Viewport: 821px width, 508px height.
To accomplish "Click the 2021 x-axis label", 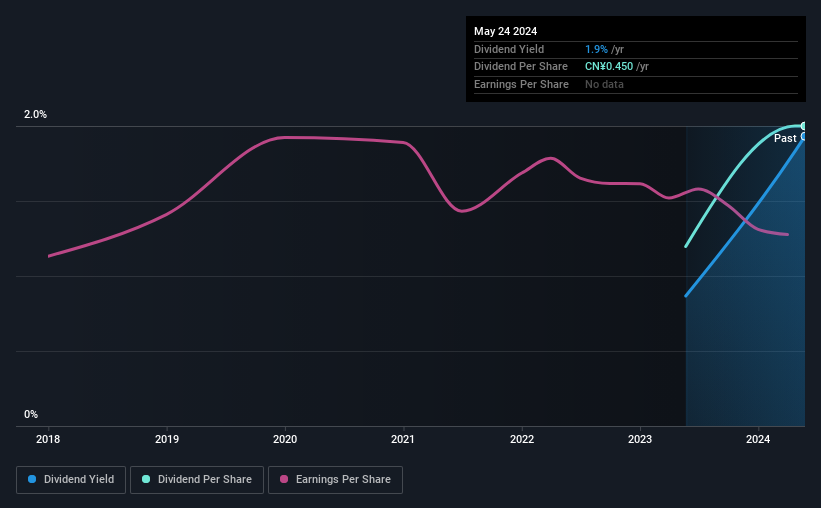I will click(403, 439).
